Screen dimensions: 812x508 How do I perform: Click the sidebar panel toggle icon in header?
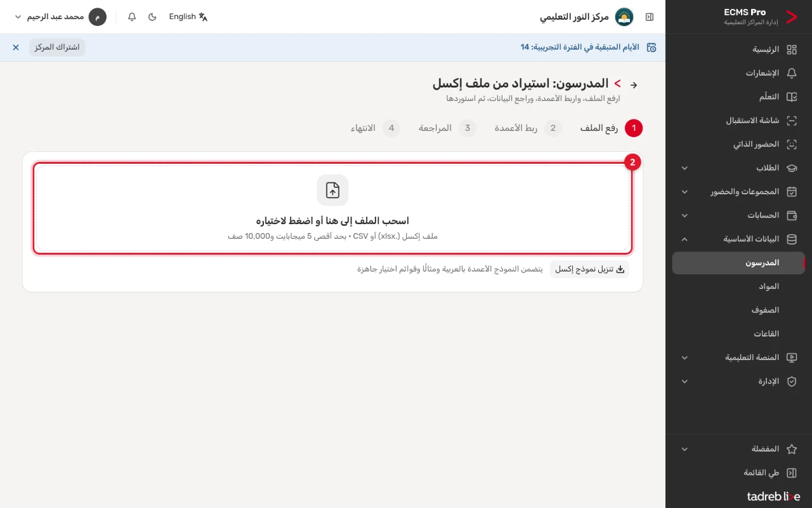pos(650,17)
